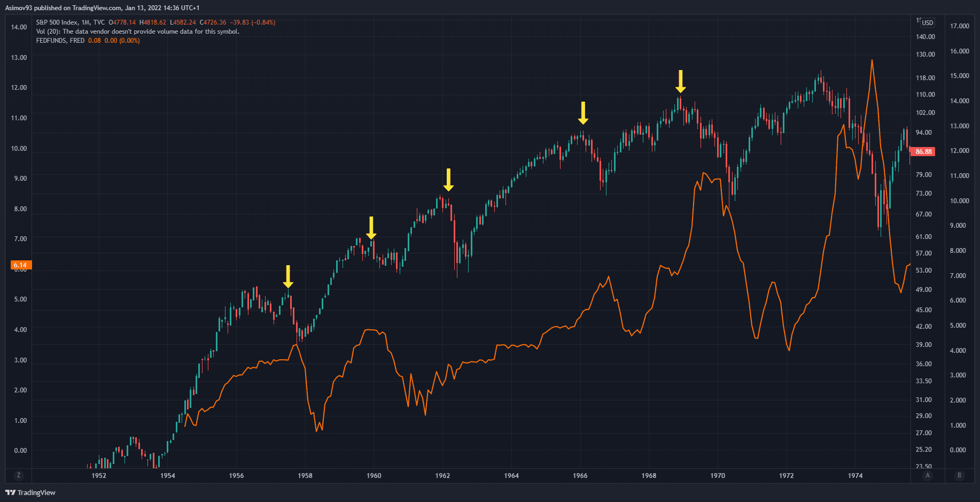Click the Asimov93 published header text
980x502 pixels.
(x=102, y=8)
